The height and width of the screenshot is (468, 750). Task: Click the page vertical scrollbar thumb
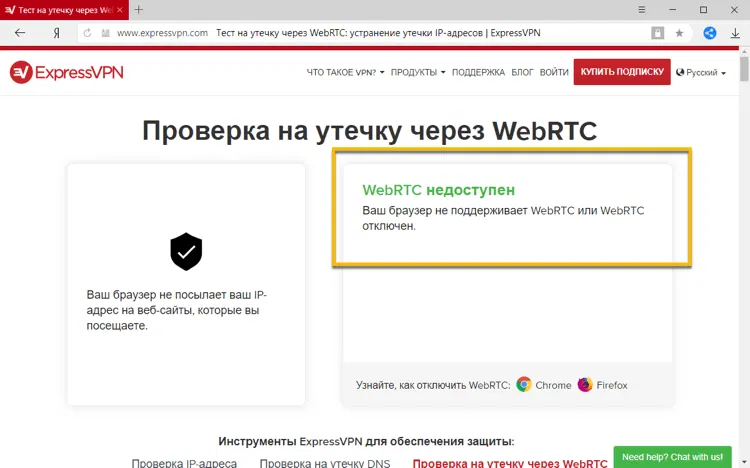[744, 69]
